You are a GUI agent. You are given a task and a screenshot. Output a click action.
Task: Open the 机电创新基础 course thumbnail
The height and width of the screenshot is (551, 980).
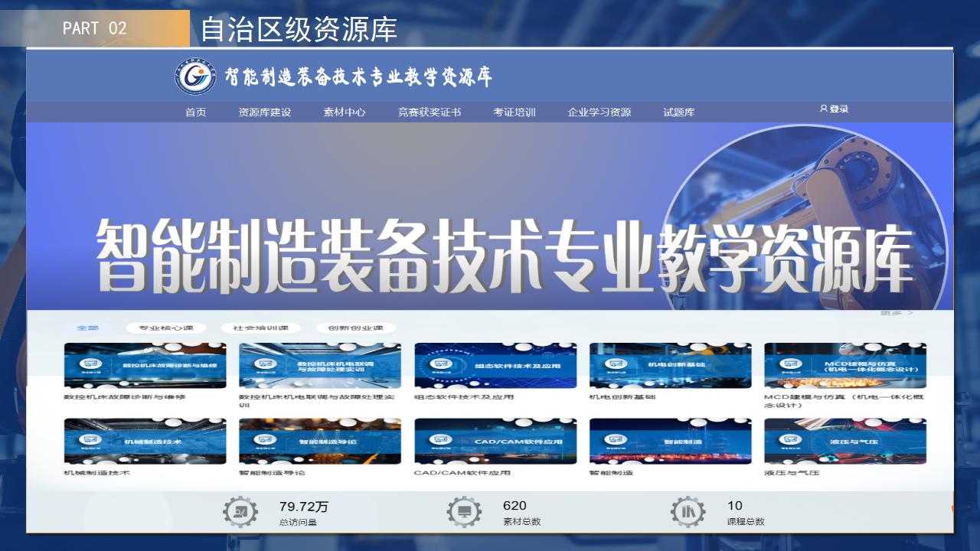point(670,365)
